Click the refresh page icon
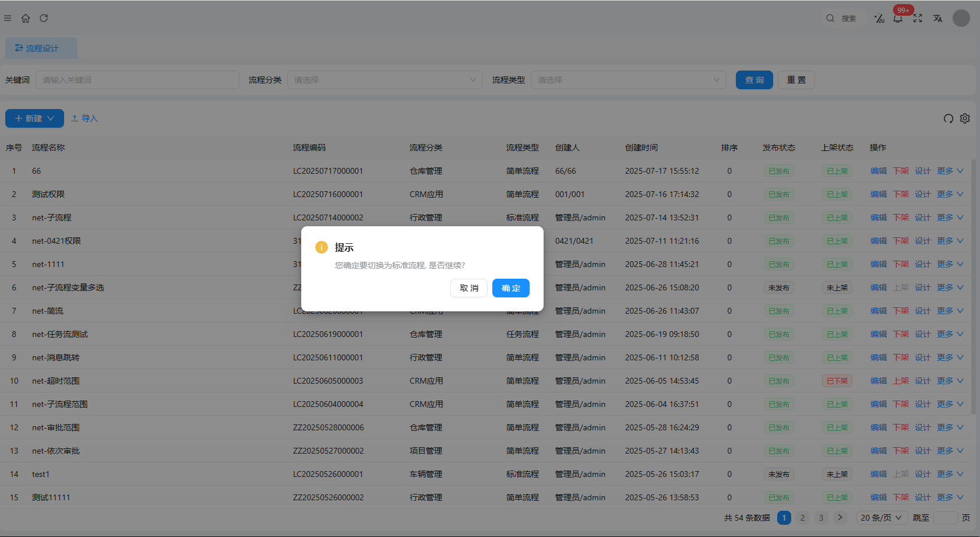Image resolution: width=980 pixels, height=537 pixels. click(44, 18)
